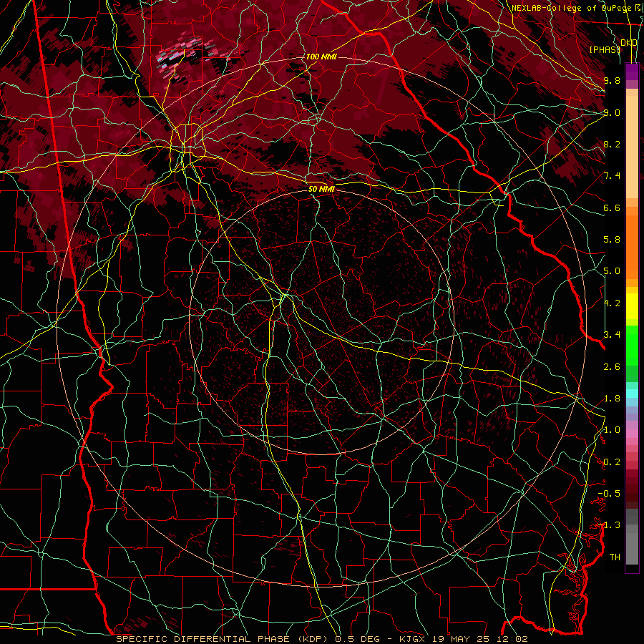This screenshot has width=644, height=644.
Task: Click the NEXLAB-College of DuPage label
Action: [x=571, y=8]
